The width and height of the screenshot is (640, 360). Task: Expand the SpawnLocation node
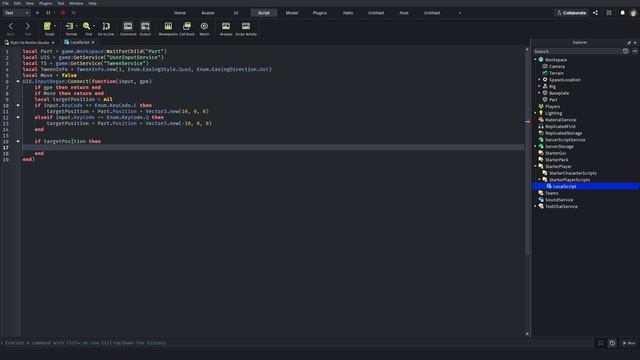[x=540, y=80]
